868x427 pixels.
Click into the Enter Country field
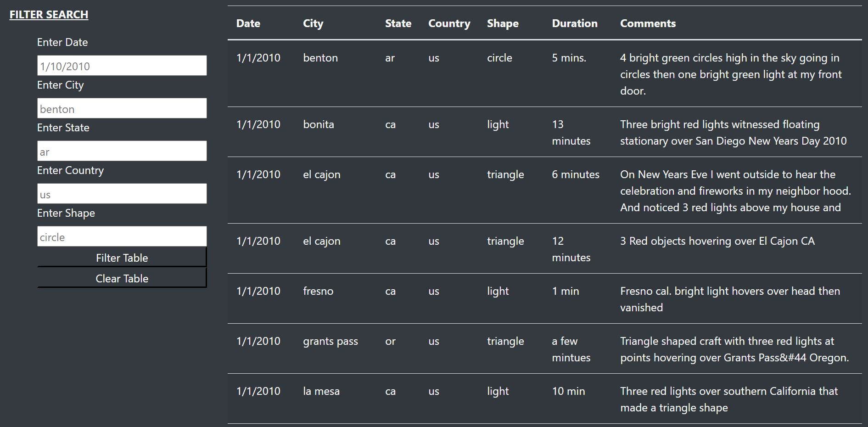pos(122,194)
